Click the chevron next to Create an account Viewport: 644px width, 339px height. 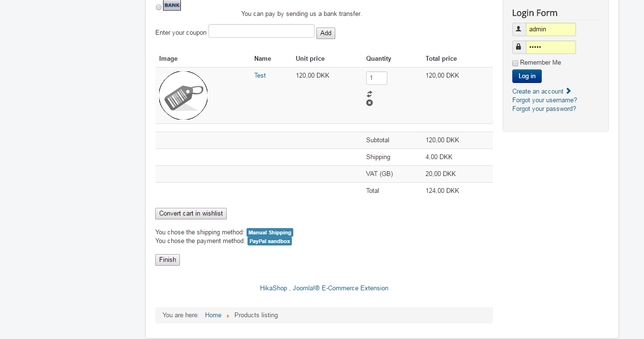[x=569, y=91]
